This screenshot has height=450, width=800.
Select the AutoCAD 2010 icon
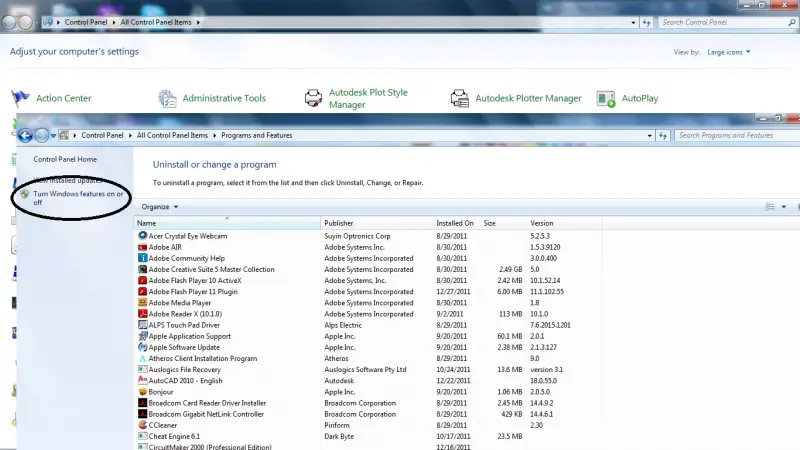coord(142,381)
